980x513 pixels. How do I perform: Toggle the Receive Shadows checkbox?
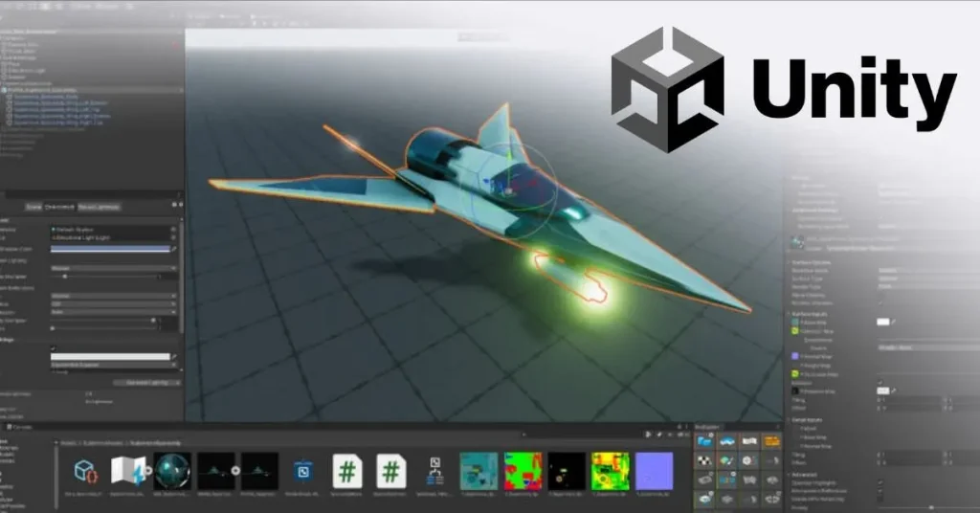click(x=880, y=303)
